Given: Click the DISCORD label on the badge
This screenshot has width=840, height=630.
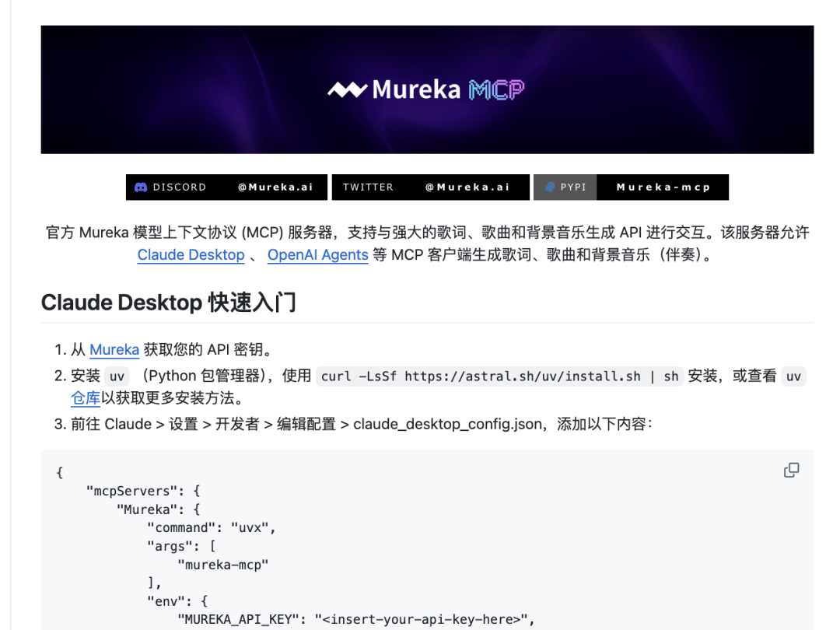Looking at the screenshot, I should 179,187.
